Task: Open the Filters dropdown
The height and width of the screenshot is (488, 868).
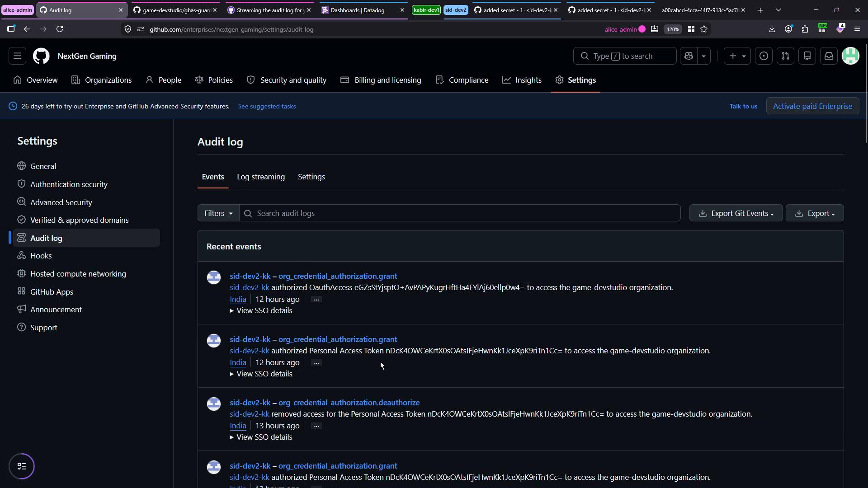Action: tap(218, 213)
